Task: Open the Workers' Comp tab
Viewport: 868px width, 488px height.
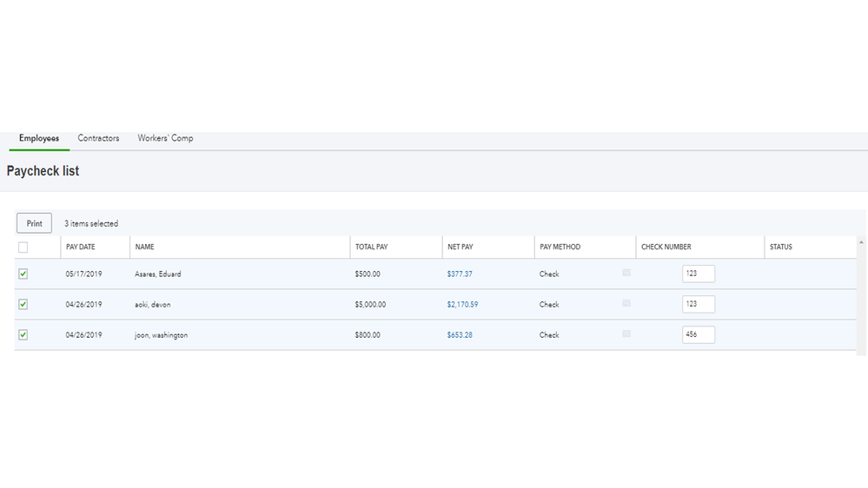Action: click(x=165, y=138)
